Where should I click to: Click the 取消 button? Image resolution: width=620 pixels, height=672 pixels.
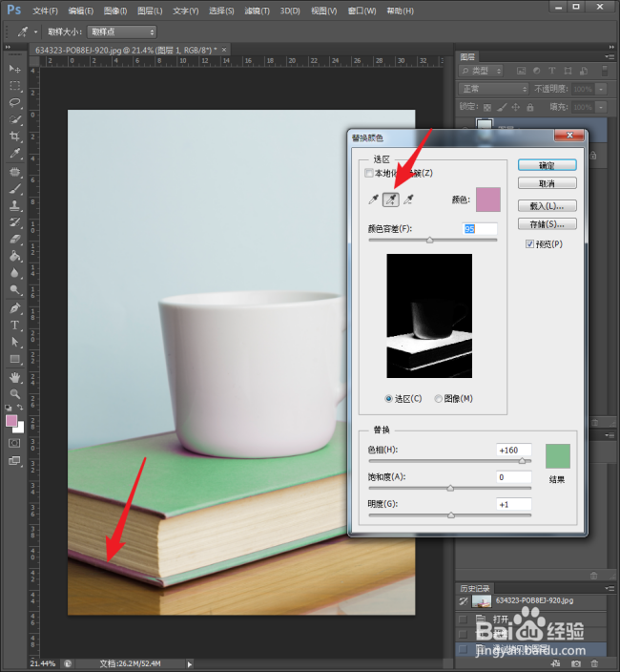[x=548, y=183]
